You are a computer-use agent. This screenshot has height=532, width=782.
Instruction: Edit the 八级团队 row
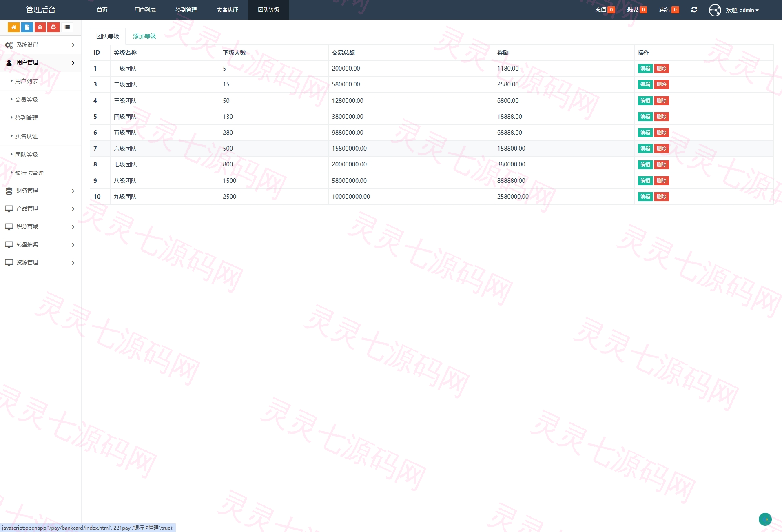pos(645,181)
